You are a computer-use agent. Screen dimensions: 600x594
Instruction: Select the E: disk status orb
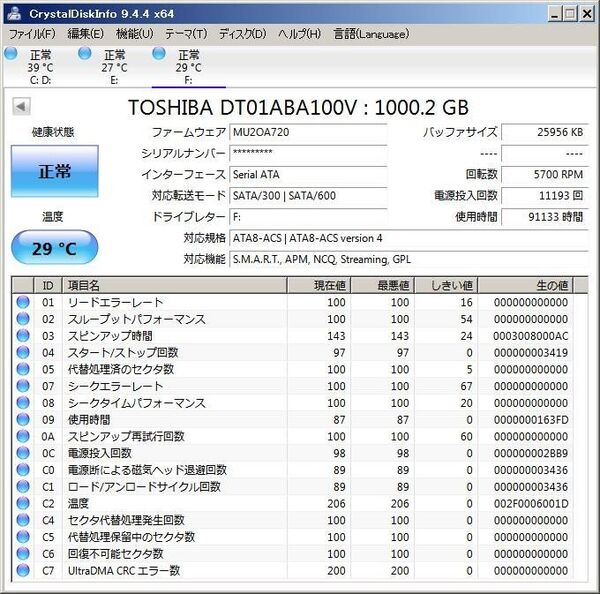[85, 54]
